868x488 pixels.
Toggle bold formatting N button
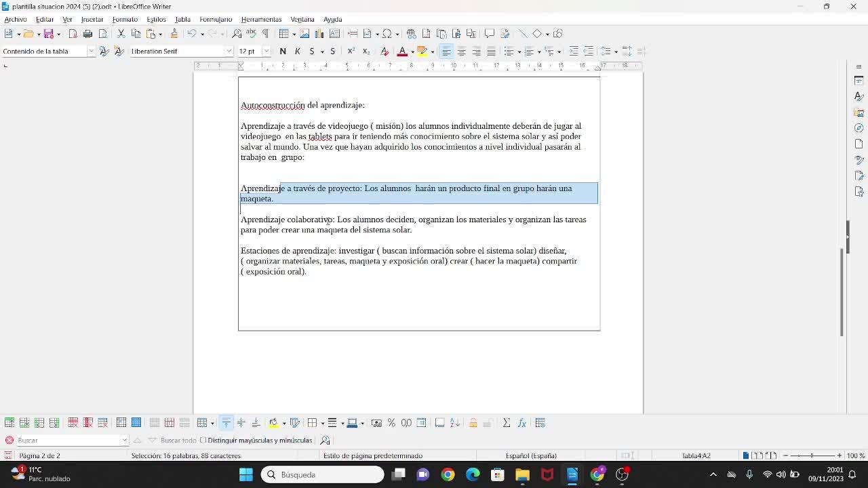coord(283,52)
